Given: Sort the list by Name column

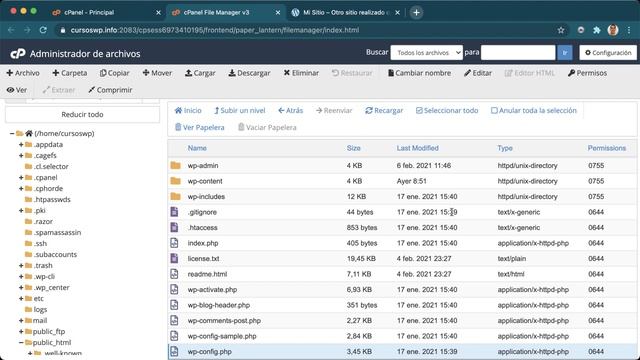Looking at the screenshot, I should click(x=197, y=148).
